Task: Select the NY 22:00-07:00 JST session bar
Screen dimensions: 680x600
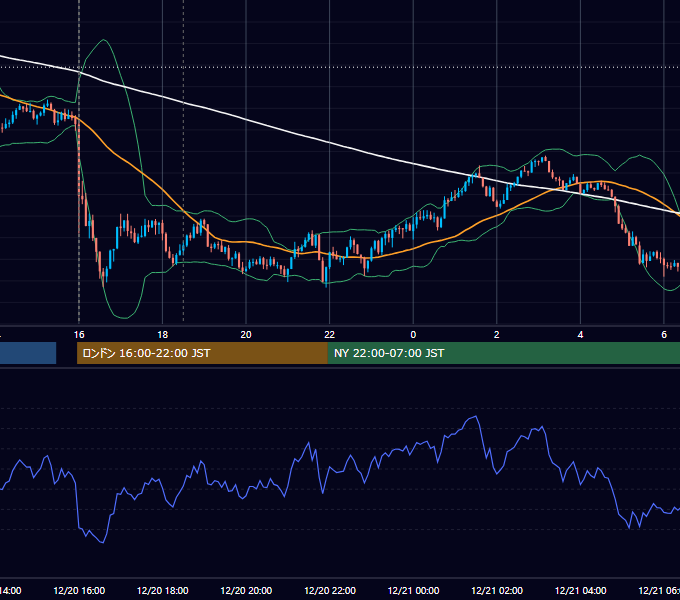Action: [x=503, y=353]
